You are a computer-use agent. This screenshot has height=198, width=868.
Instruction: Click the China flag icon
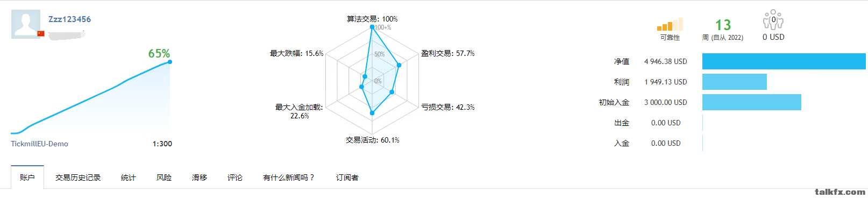tap(40, 33)
